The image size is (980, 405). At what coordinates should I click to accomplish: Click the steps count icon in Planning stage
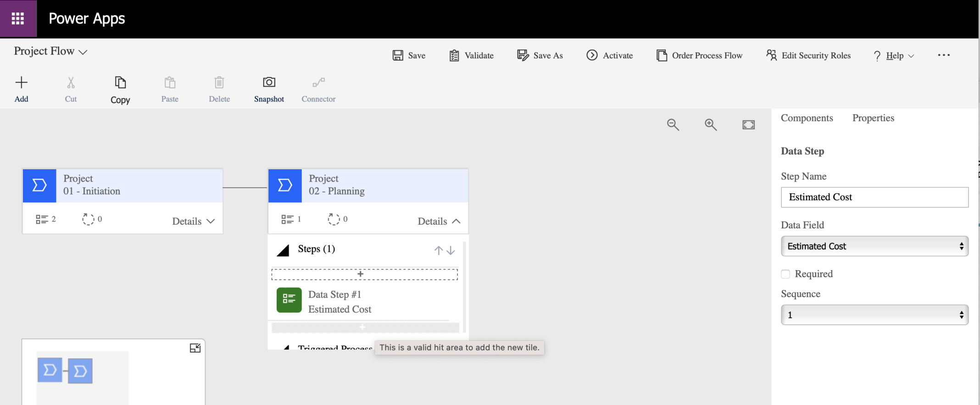[x=287, y=219]
